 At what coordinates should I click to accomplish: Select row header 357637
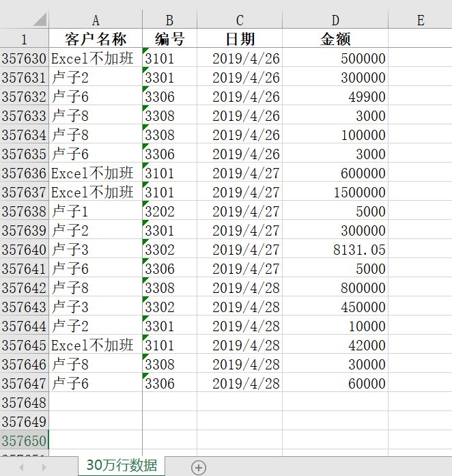coord(24,191)
